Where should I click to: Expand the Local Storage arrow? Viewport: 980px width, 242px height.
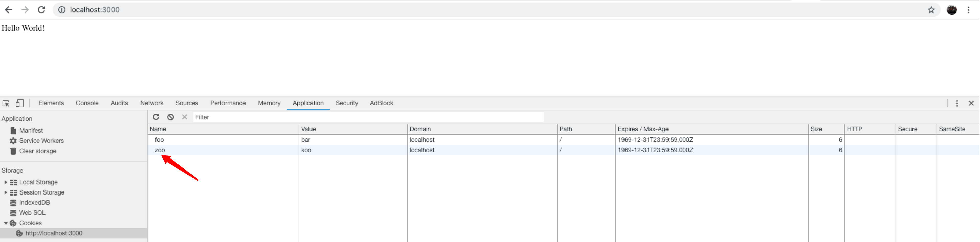coord(6,182)
